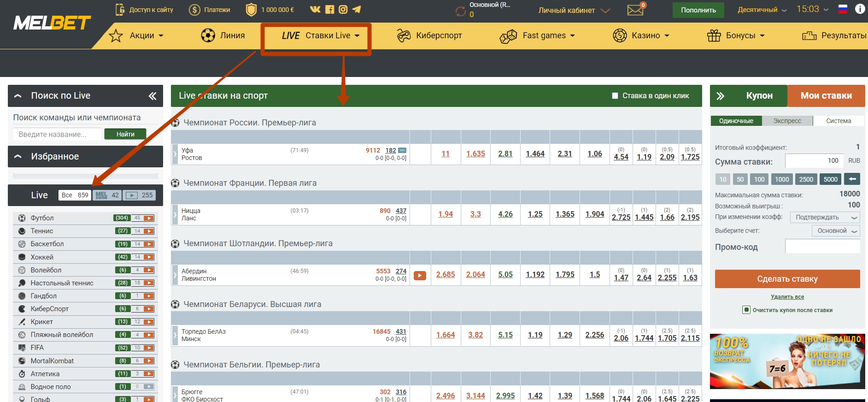Toggle 'Очистить купон после ставки' checkbox
Viewport: 868px width, 402px height.
pyautogui.click(x=746, y=310)
